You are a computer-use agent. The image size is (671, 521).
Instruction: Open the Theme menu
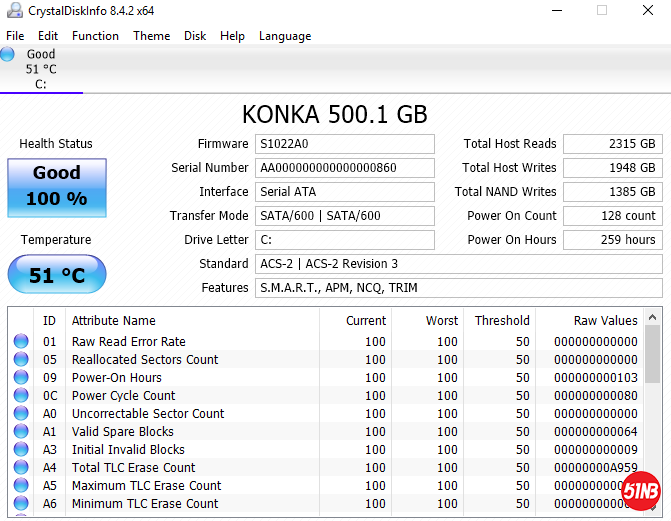[x=151, y=36]
